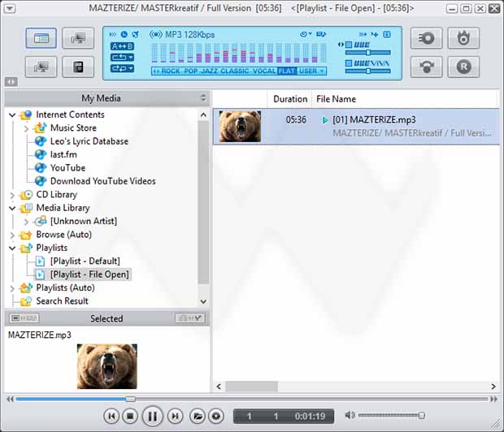Open the R recording button
Screen dimensions: 504x432
[x=463, y=67]
